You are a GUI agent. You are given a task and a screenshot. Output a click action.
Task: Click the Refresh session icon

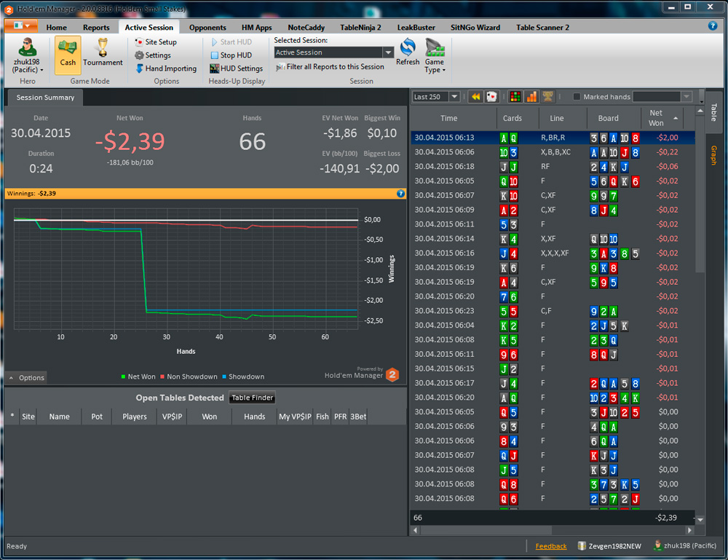[408, 52]
